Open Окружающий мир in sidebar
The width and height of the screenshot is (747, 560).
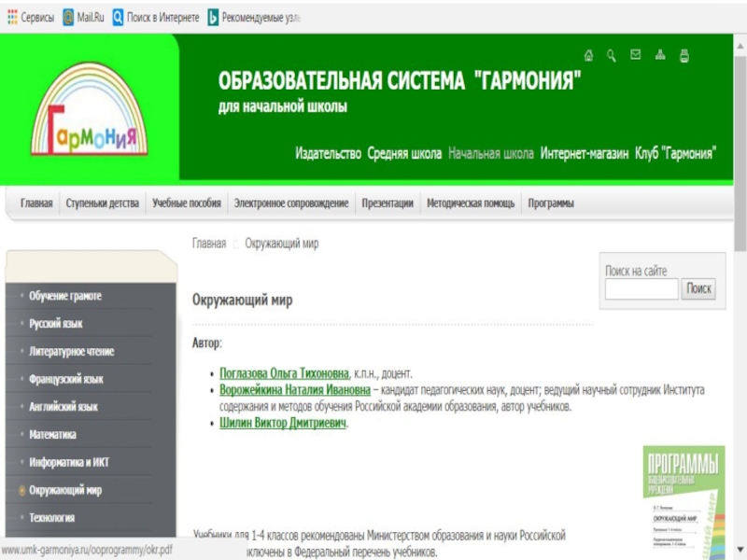tap(65, 490)
